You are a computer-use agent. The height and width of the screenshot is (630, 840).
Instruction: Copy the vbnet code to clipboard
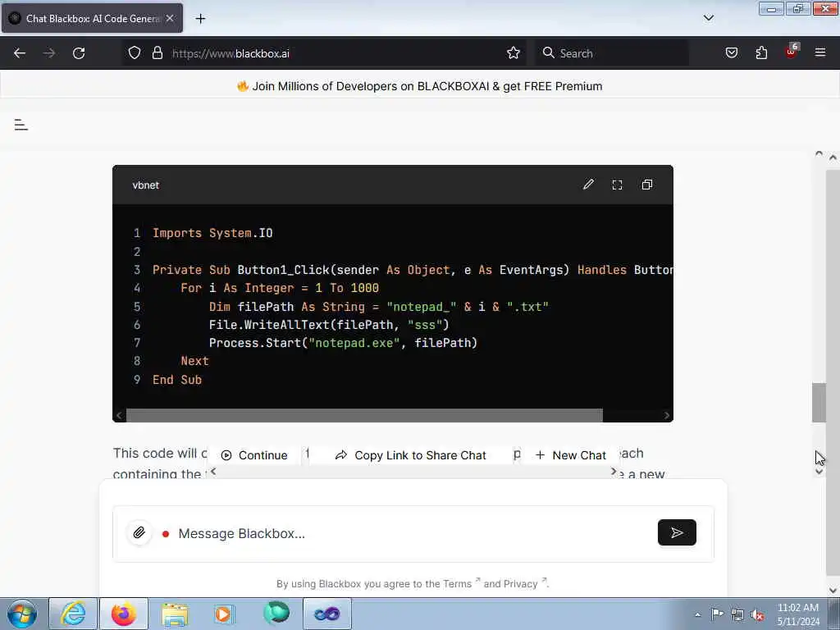[647, 185]
